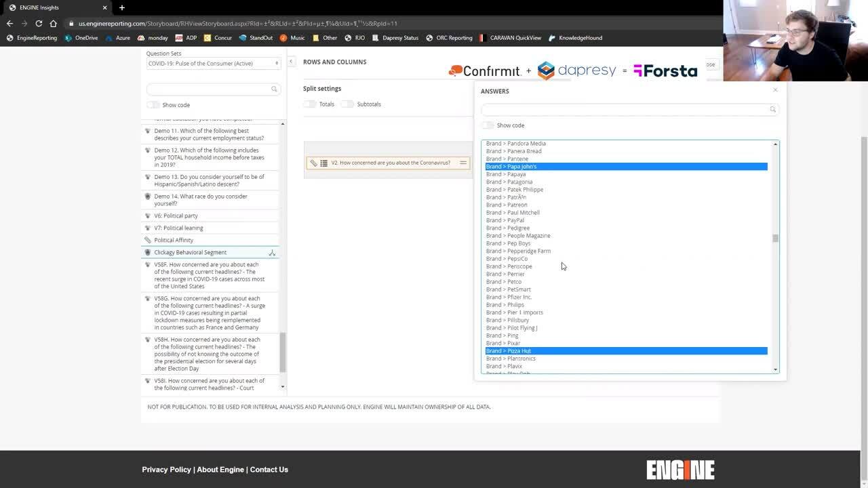This screenshot has width=868, height=488.
Task: Collapse the question list side panel
Action: (x=291, y=62)
